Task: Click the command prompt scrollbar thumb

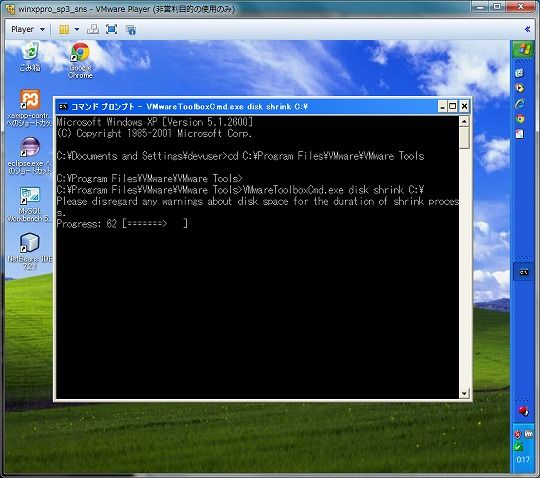Action: 464,138
